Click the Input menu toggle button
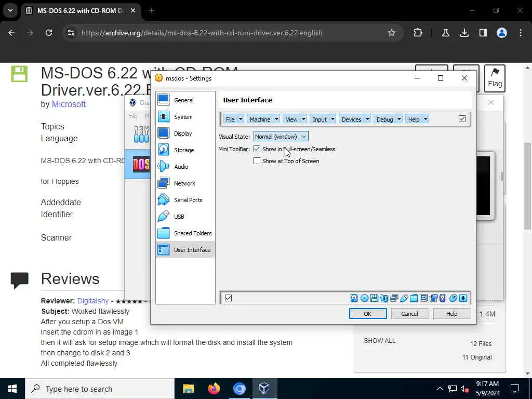 pos(320,119)
